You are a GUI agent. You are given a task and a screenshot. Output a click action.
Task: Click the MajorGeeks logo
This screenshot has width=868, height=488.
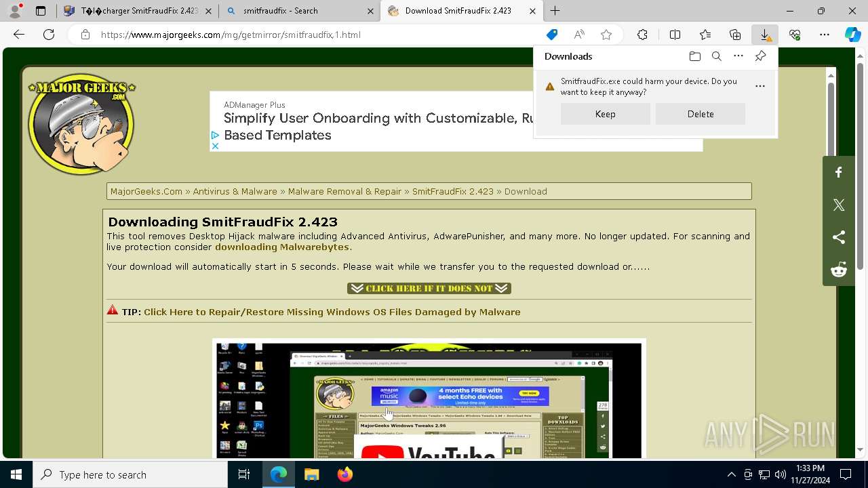pyautogui.click(x=81, y=123)
